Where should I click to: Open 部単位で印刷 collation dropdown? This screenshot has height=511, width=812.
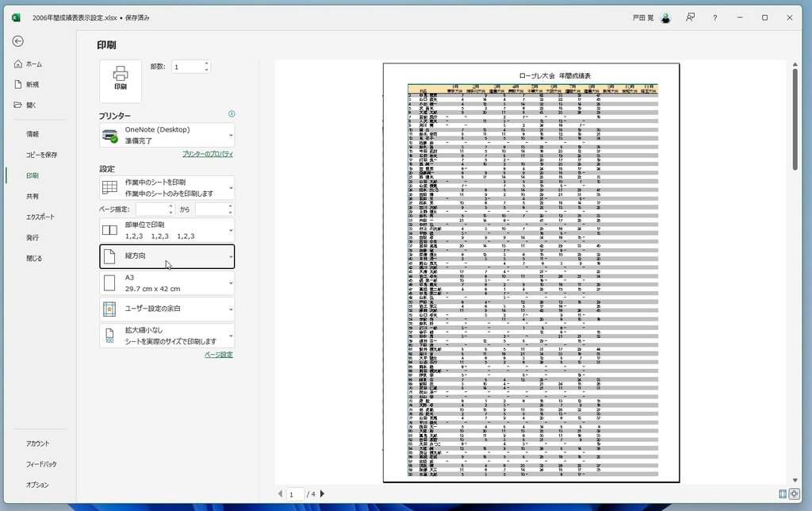(x=167, y=230)
